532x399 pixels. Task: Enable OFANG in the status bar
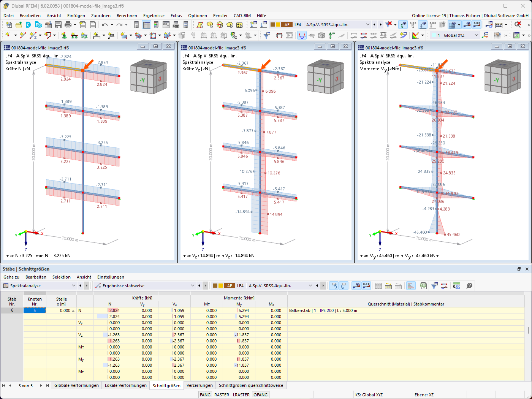tap(260, 394)
